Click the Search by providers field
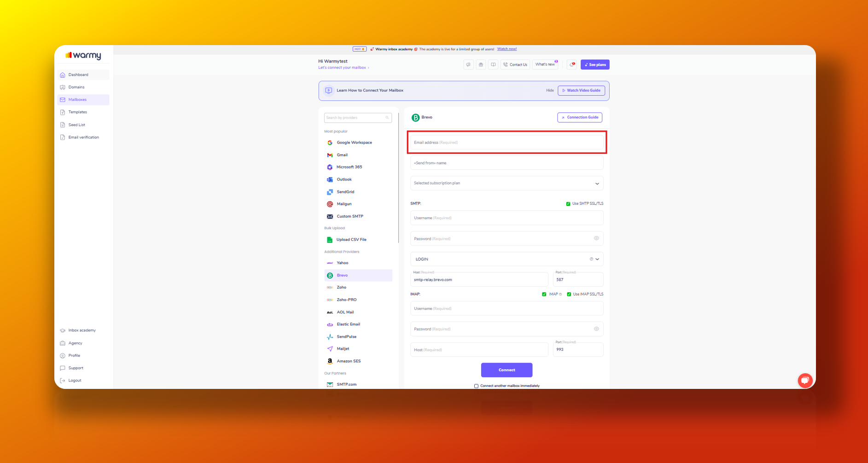Viewport: 868px width, 463px height. coord(358,118)
